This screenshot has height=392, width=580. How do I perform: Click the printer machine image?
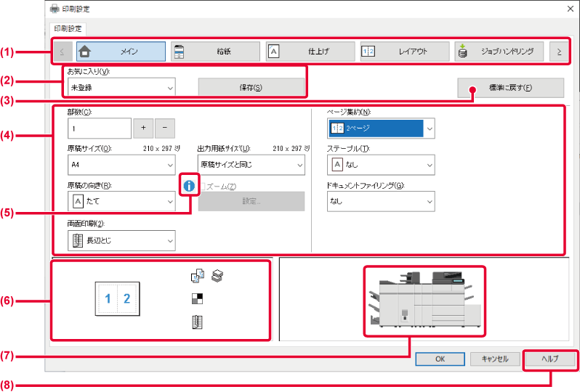click(424, 300)
